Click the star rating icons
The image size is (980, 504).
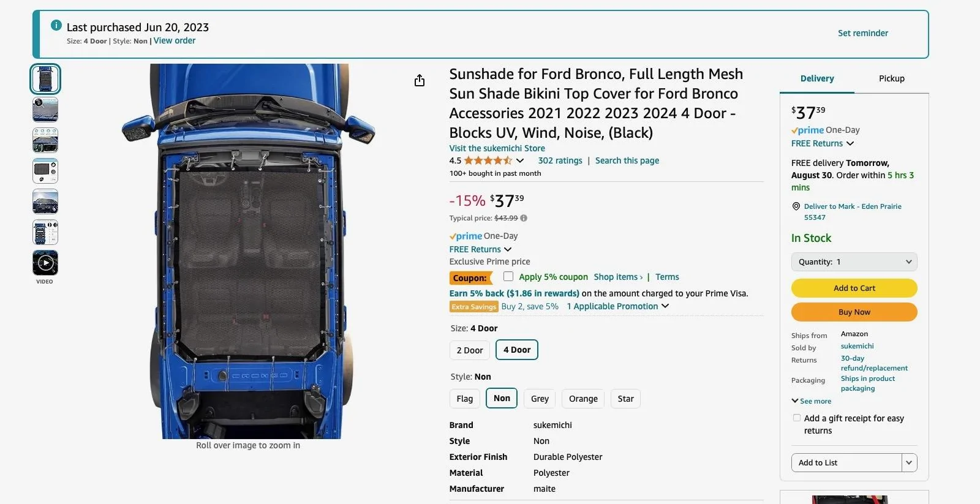488,160
